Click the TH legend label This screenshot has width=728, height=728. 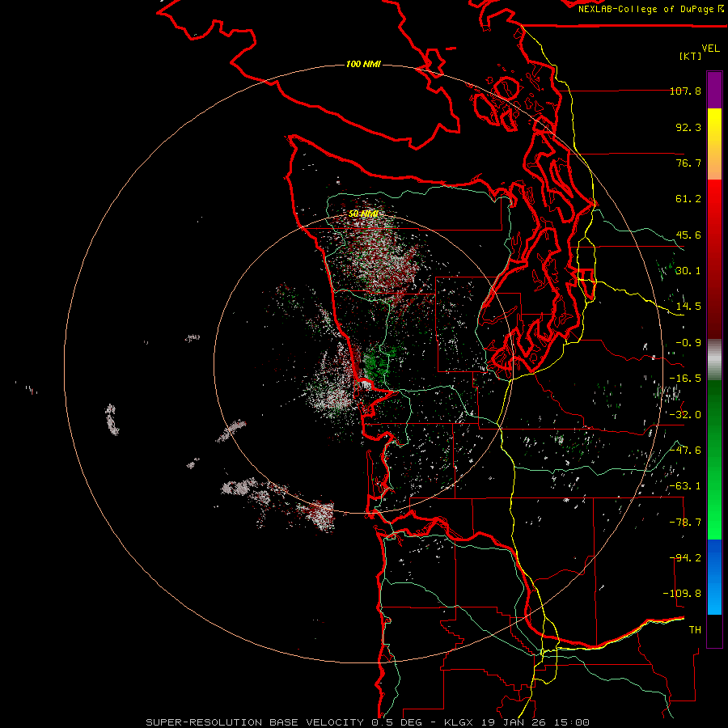coord(695,630)
